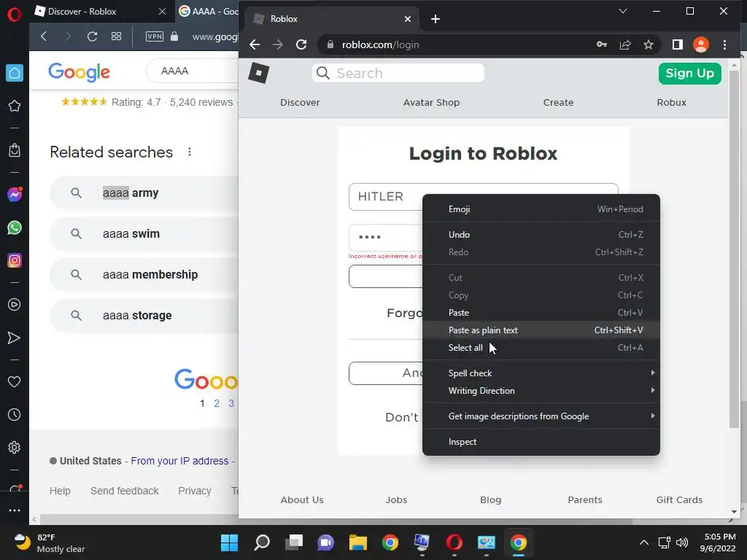Click Roblox page vertical scrollbar

(x=734, y=248)
